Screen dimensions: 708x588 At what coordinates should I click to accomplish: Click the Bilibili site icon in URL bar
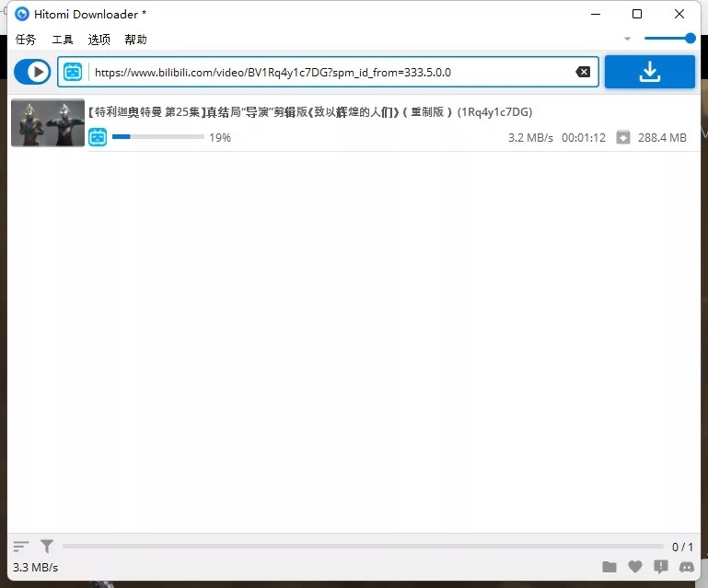click(x=74, y=72)
